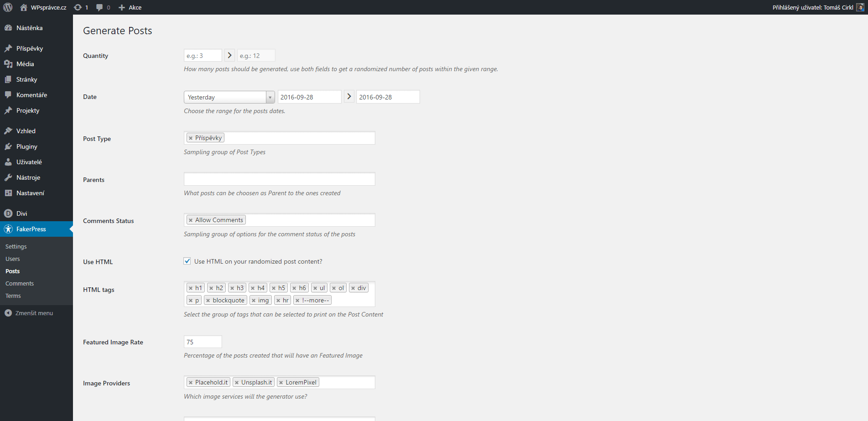The width and height of the screenshot is (868, 421).
Task: Open the Yesterday date range dropdown
Action: click(229, 97)
